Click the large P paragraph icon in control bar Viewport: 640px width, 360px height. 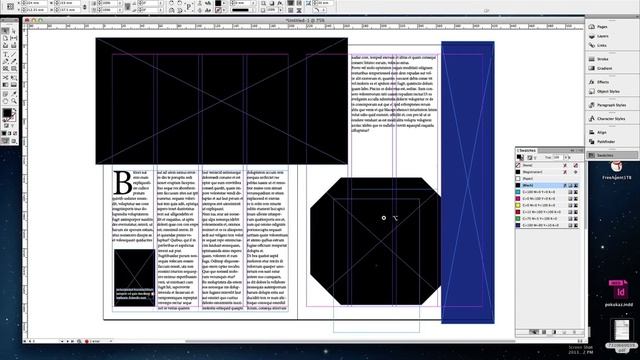pos(189,7)
